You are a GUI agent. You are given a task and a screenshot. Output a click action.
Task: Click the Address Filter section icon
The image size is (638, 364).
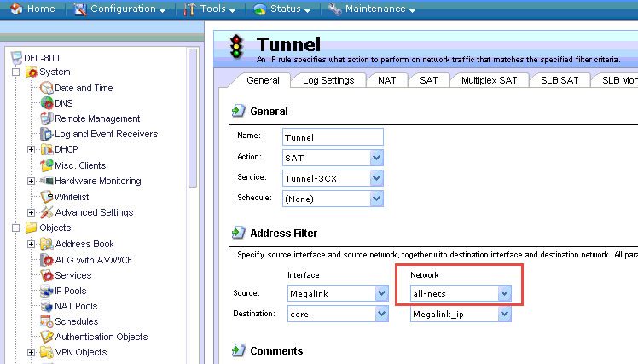(239, 233)
